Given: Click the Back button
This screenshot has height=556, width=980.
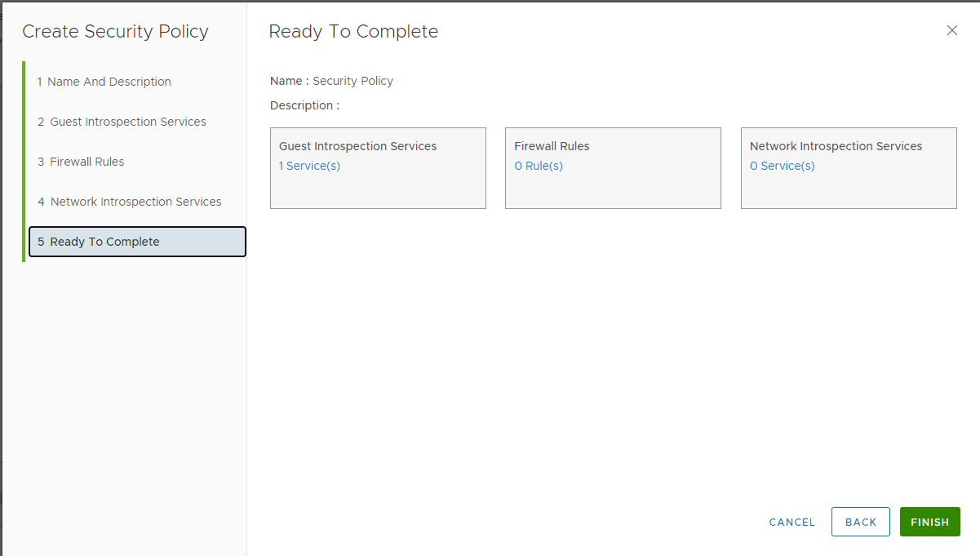Looking at the screenshot, I should [x=860, y=522].
